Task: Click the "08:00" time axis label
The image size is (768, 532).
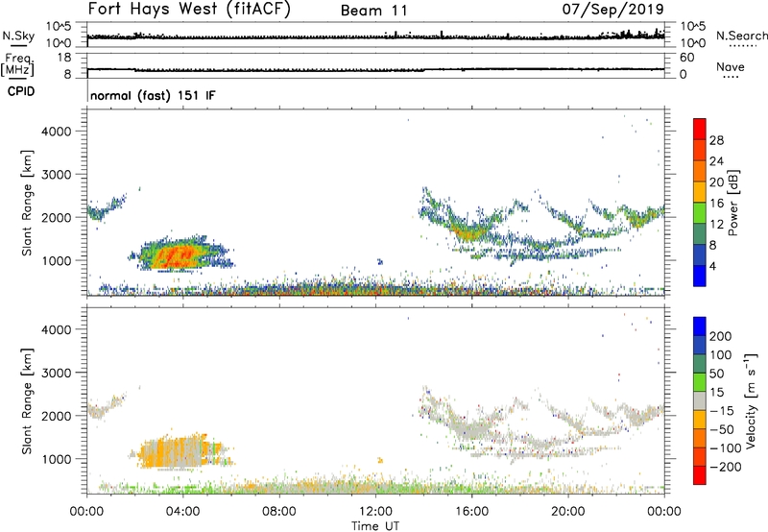Action: [x=279, y=512]
